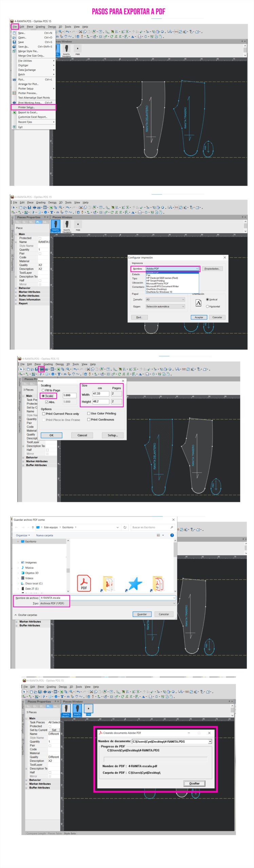Viewport: 254px width, 868px height.
Task: Click the view options icon in Guardar dialog
Action: pyautogui.click(x=158, y=535)
